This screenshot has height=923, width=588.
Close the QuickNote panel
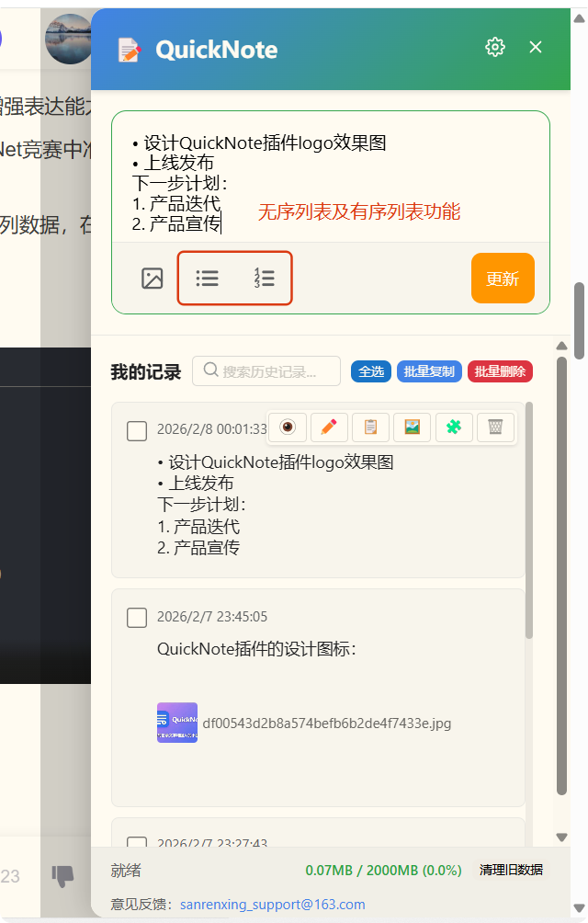[535, 47]
